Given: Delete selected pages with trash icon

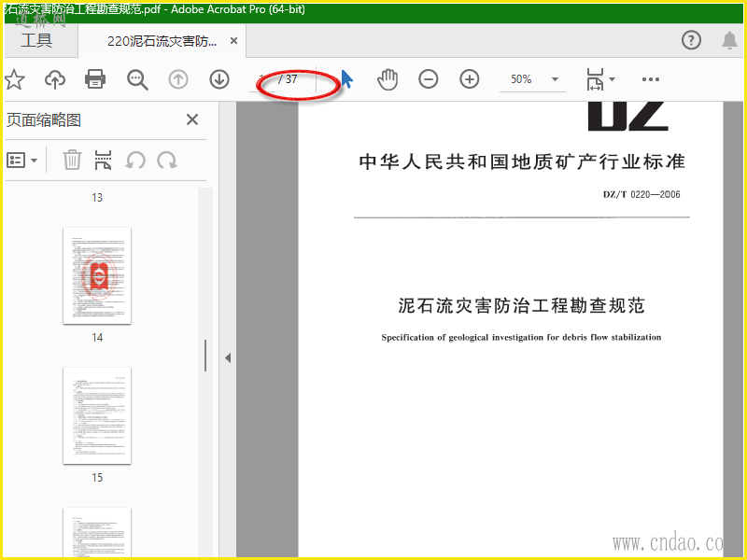Looking at the screenshot, I should coord(72,160).
